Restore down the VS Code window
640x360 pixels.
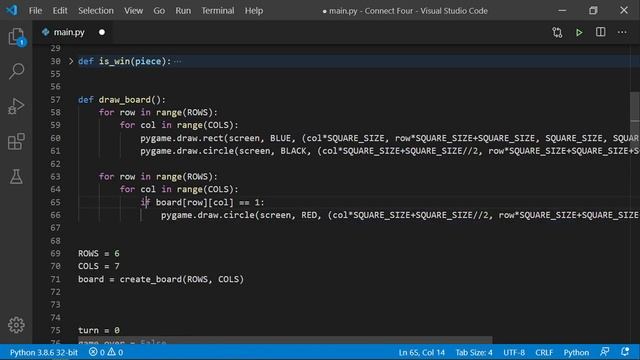point(593,10)
